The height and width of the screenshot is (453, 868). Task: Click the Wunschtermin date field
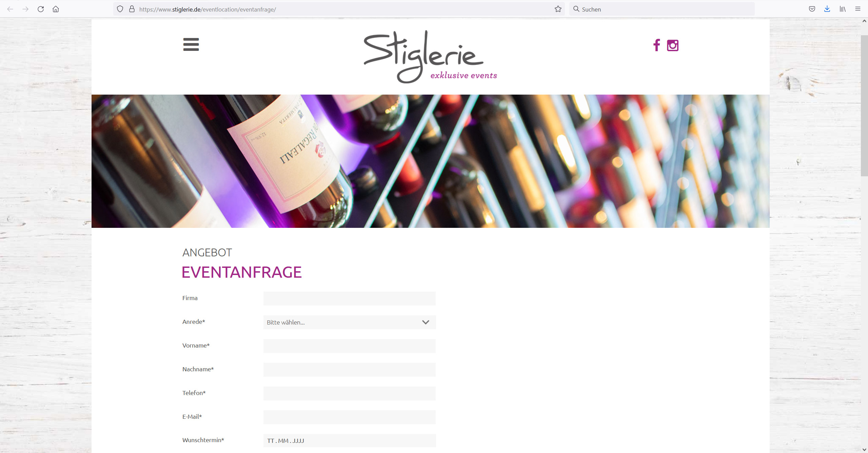(350, 440)
